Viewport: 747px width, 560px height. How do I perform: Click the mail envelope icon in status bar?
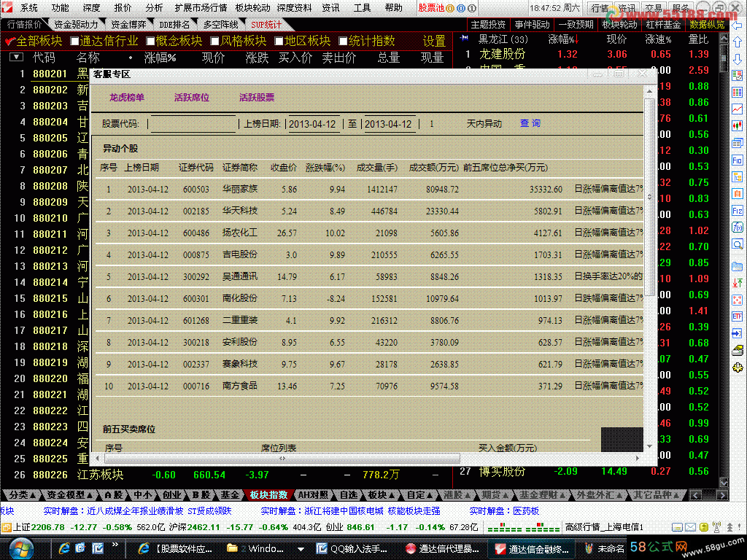click(690, 527)
